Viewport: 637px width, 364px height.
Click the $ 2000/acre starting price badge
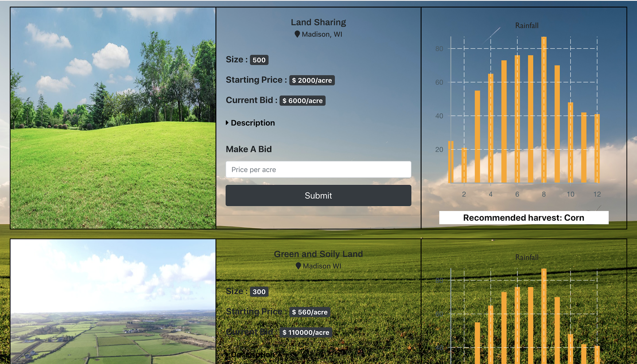(x=312, y=81)
